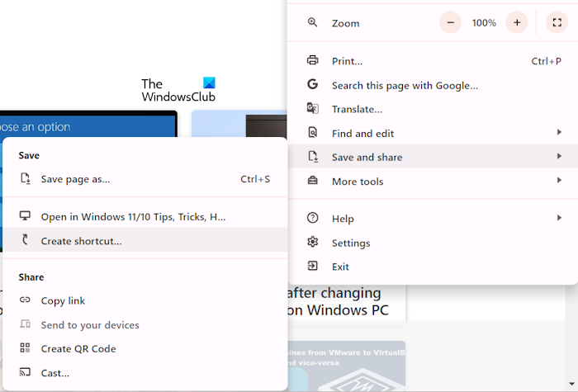Viewport: 578px width, 392px height.
Task: Click Exit in the Chrome menu
Action: coord(340,267)
